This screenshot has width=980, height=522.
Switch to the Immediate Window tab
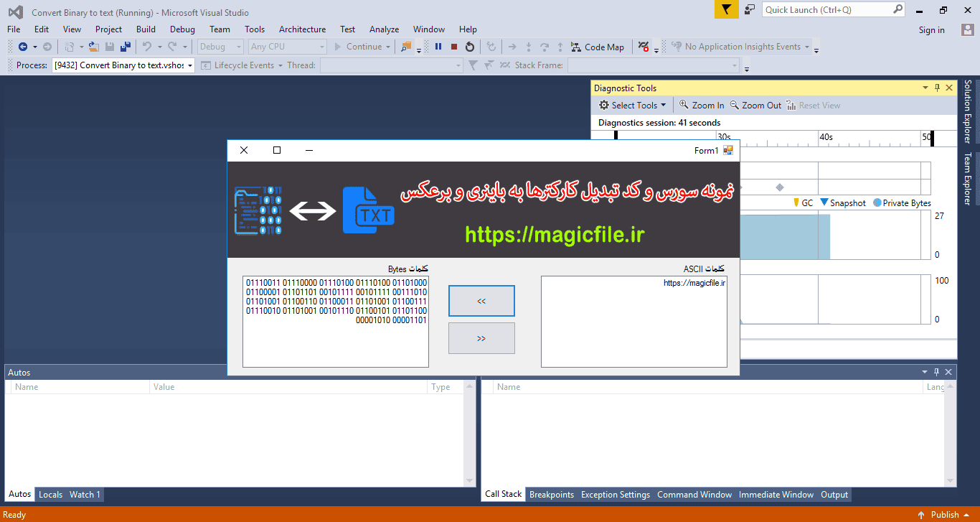pos(776,495)
